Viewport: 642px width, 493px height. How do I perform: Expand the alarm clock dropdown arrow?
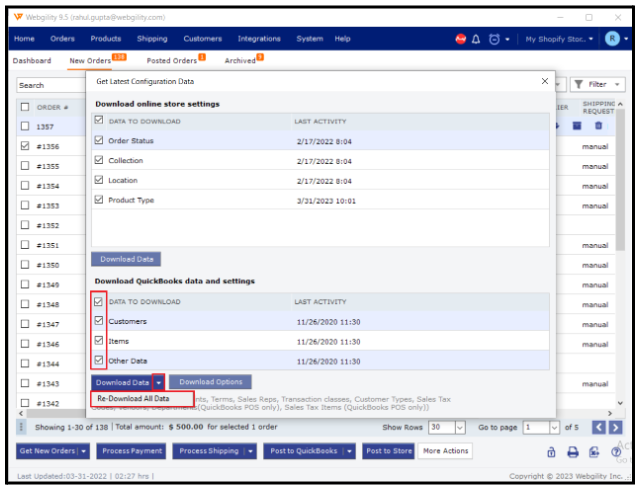pyautogui.click(x=507, y=39)
